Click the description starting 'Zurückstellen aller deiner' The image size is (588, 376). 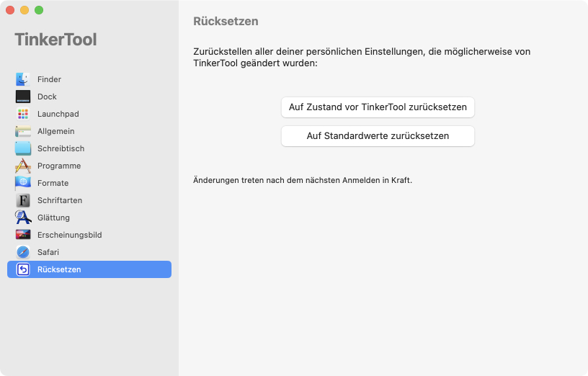click(362, 57)
